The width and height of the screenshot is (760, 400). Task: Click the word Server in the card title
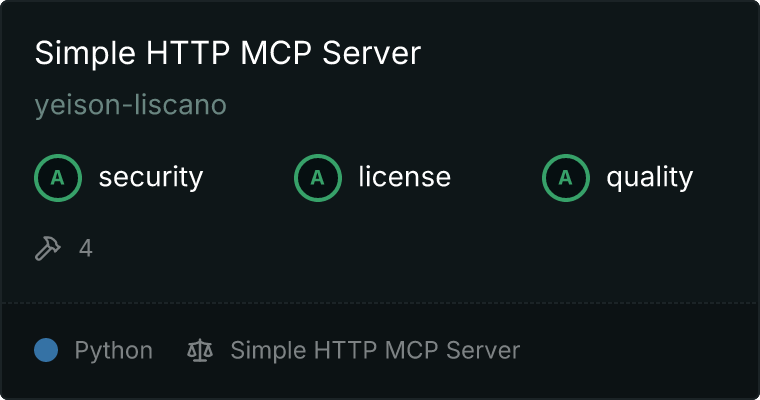pyautogui.click(x=372, y=53)
